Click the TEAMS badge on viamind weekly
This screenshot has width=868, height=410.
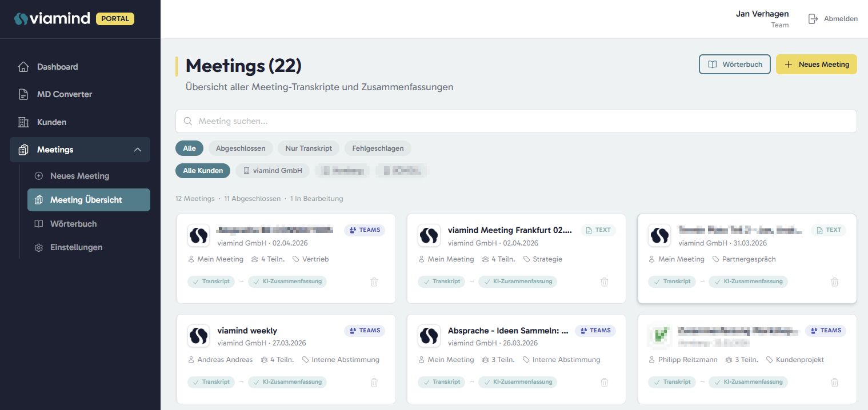[x=365, y=331]
